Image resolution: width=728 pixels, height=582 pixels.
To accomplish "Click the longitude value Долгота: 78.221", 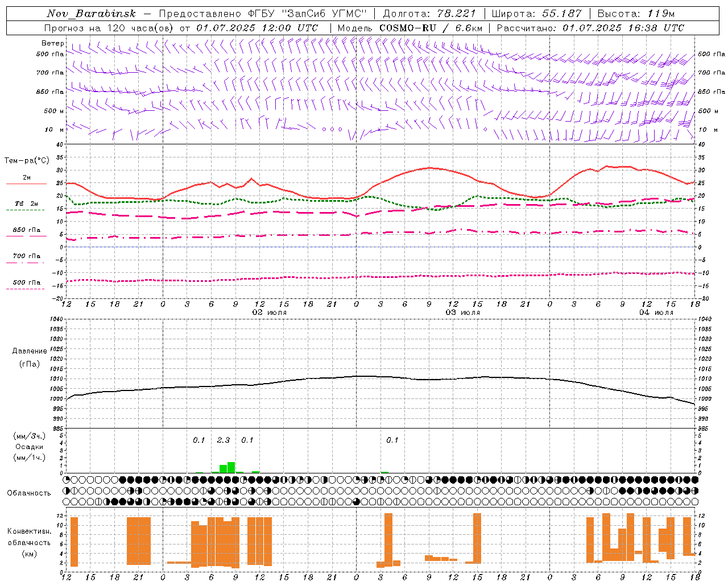I will [429, 14].
